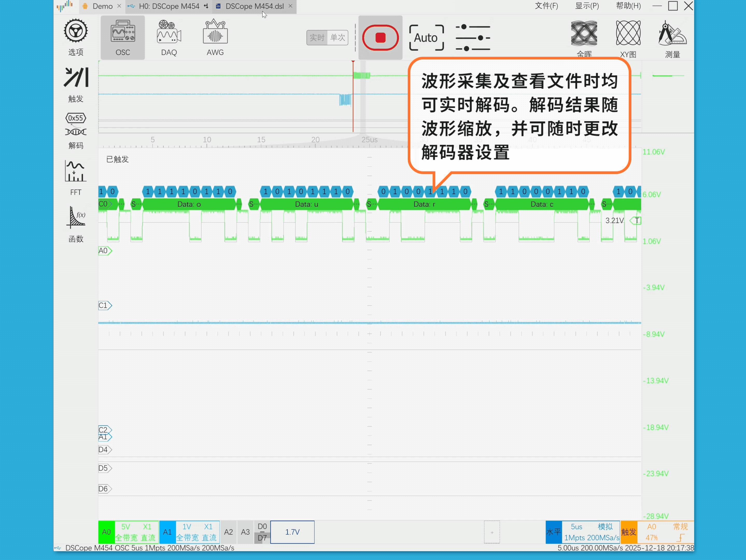Toggle the A2 channel on
Image resolution: width=746 pixels, height=560 pixels.
point(228,532)
